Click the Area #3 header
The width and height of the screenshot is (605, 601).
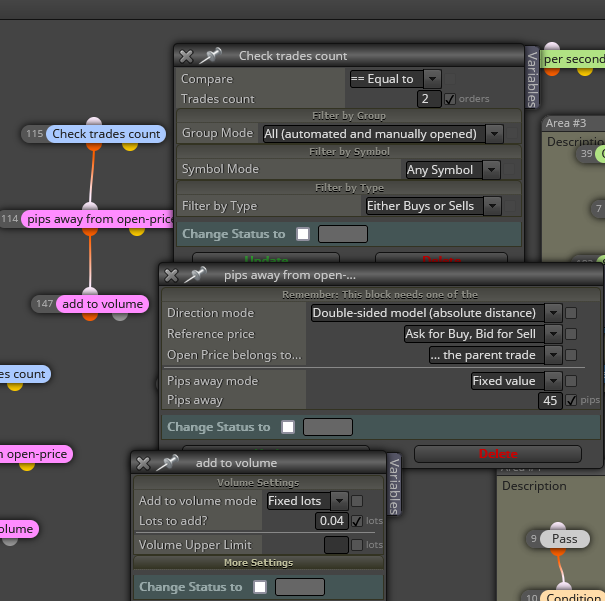(x=573, y=123)
